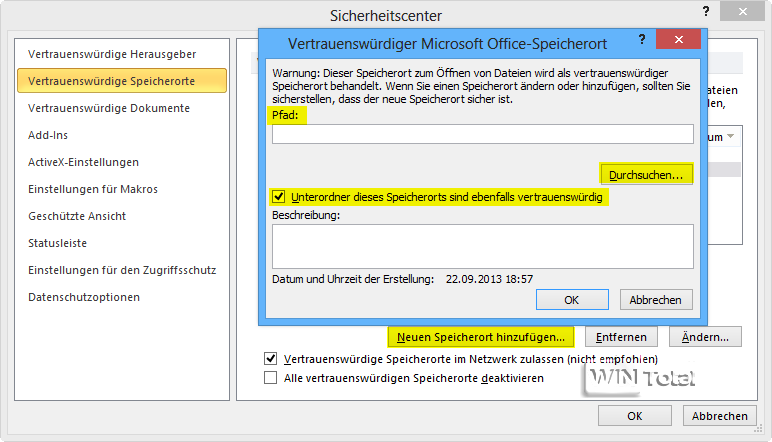Toggle Unterordner ebenfalls vertrauenswürdig checkbox

click(x=279, y=198)
